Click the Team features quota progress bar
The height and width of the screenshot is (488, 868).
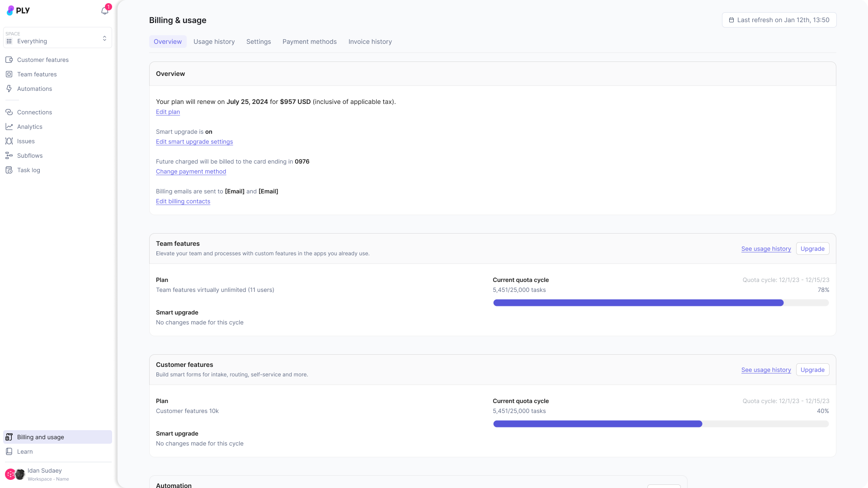click(x=660, y=303)
